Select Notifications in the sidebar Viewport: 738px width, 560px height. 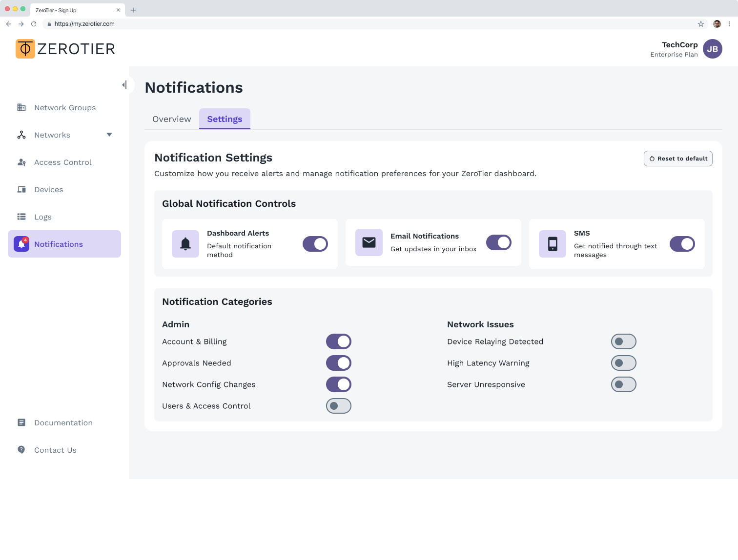pos(64,244)
